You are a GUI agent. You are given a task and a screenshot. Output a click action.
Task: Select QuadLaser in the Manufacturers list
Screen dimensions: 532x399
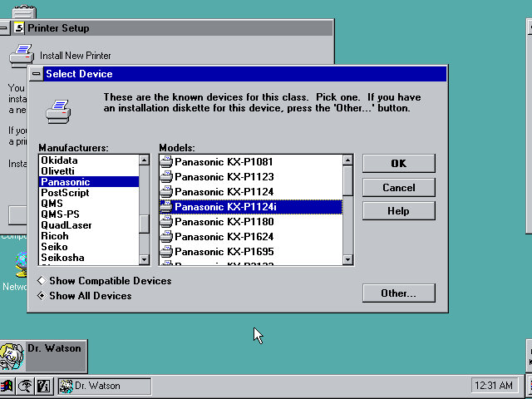(66, 225)
